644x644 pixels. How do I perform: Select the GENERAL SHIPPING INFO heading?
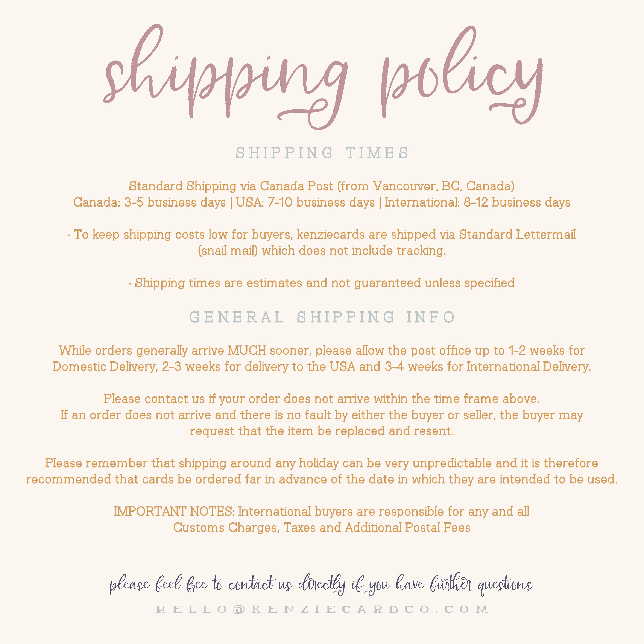322,317
